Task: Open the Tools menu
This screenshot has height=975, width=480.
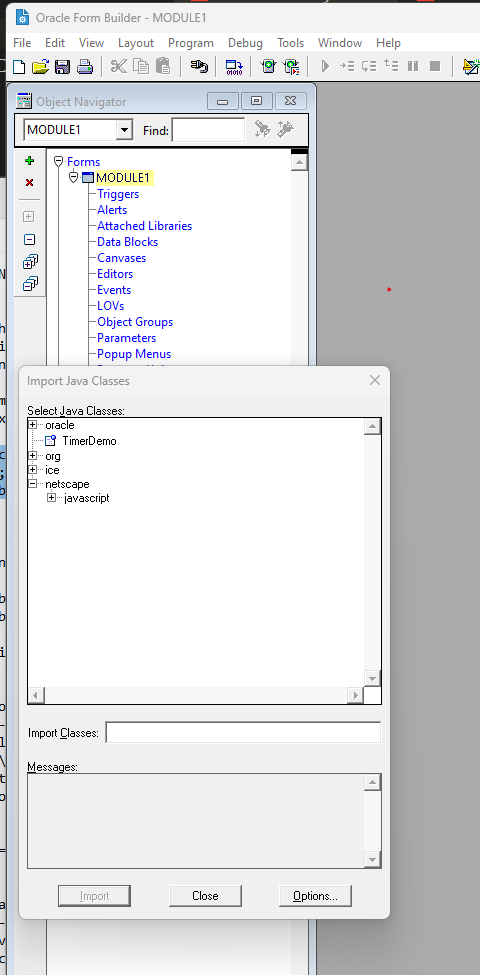Action: (x=290, y=43)
